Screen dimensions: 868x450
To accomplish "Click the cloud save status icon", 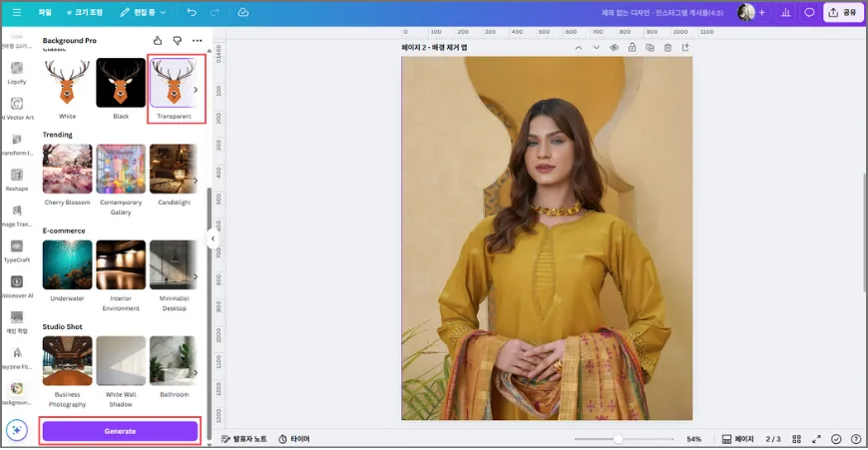I will (x=243, y=12).
